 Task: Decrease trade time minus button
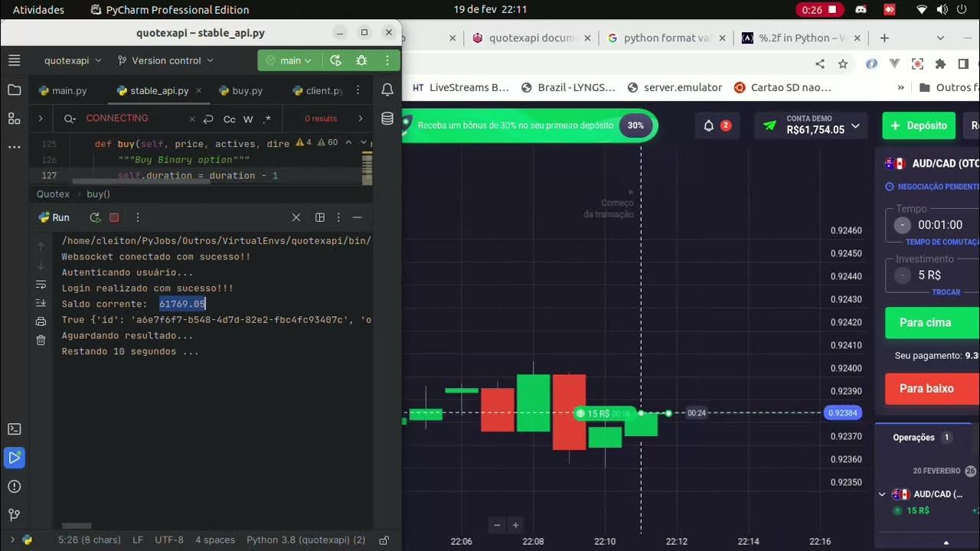(x=903, y=225)
